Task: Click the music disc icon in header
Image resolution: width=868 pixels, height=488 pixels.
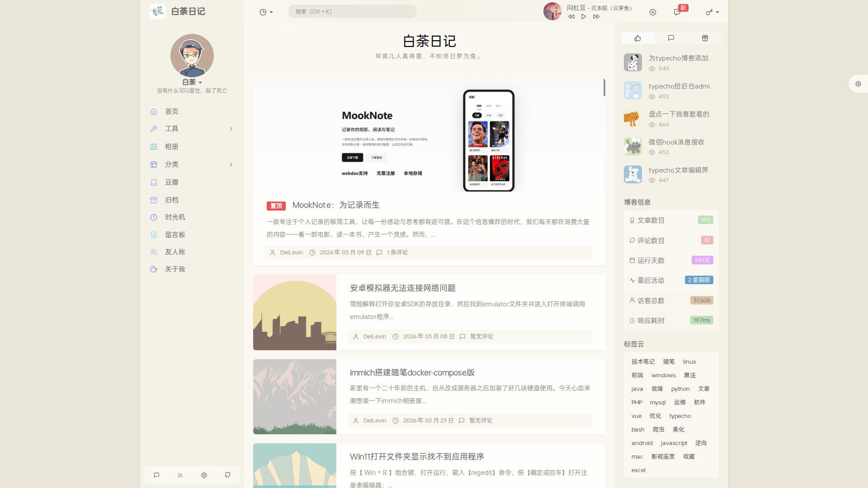Action: 653,12
